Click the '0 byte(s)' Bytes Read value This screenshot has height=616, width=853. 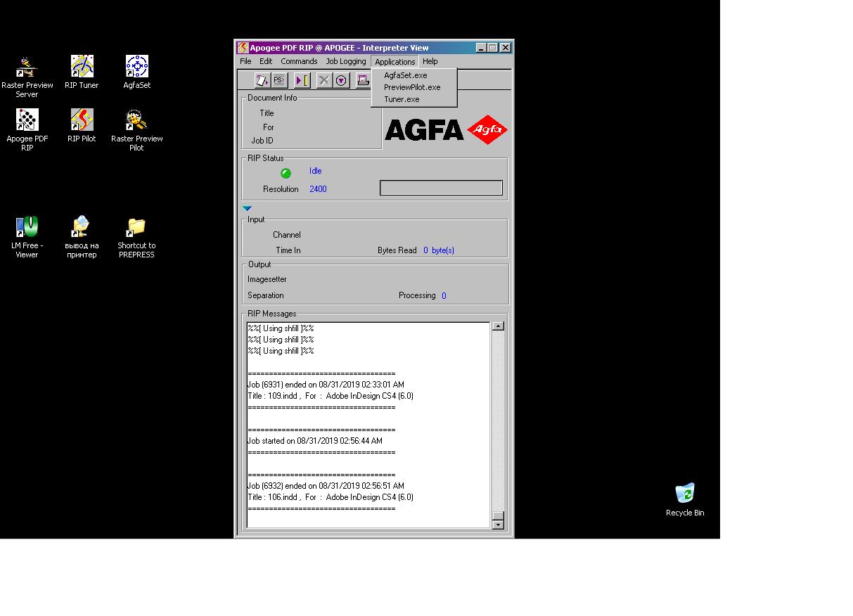coord(439,250)
